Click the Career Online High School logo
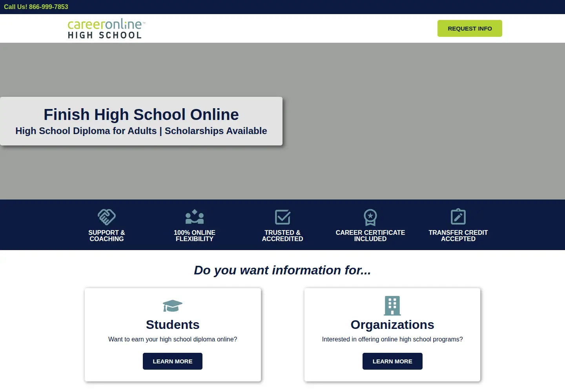The image size is (565, 392). pyautogui.click(x=106, y=29)
